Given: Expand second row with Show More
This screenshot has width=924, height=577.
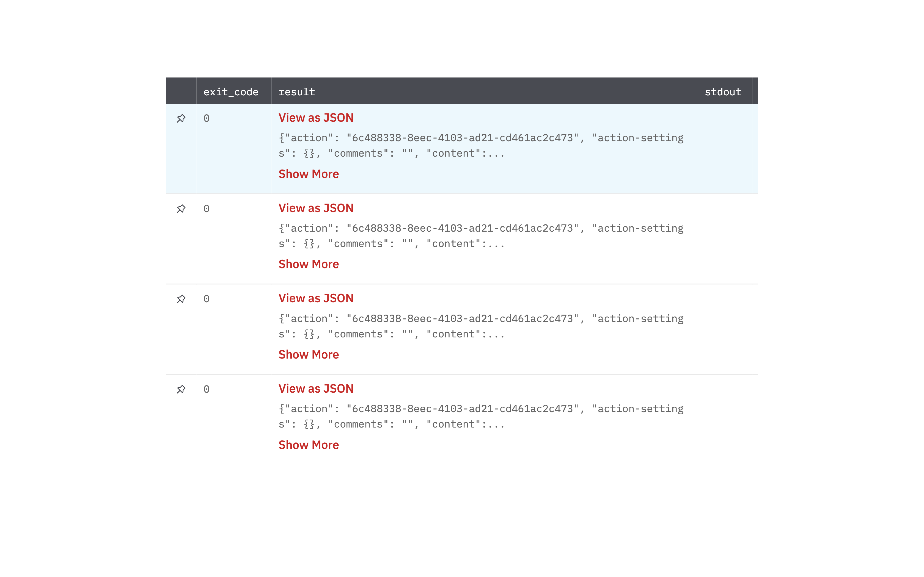Looking at the screenshot, I should tap(309, 264).
